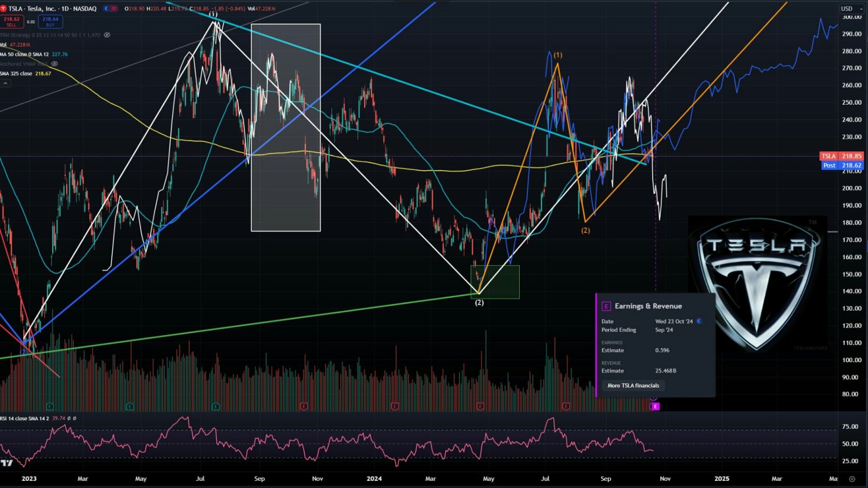This screenshot has height=488, width=868.
Task: Click the RSI value 39.74 in legend
Action: point(58,418)
